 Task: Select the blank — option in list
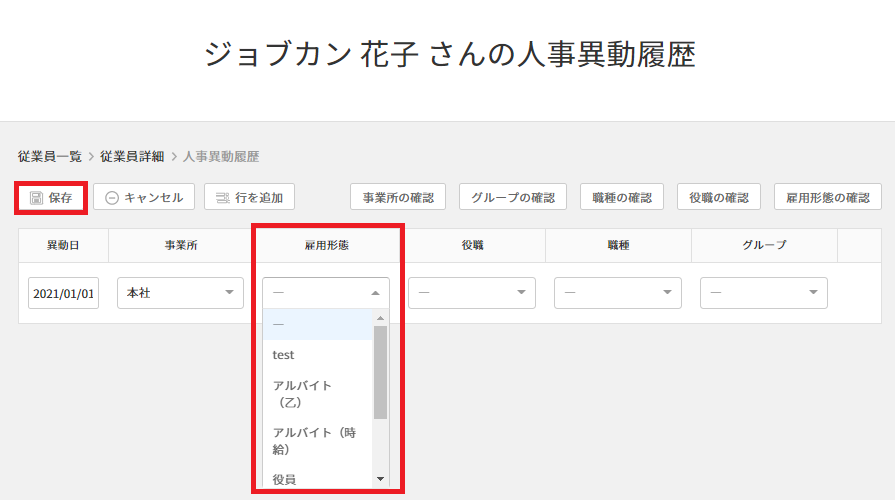coord(318,324)
